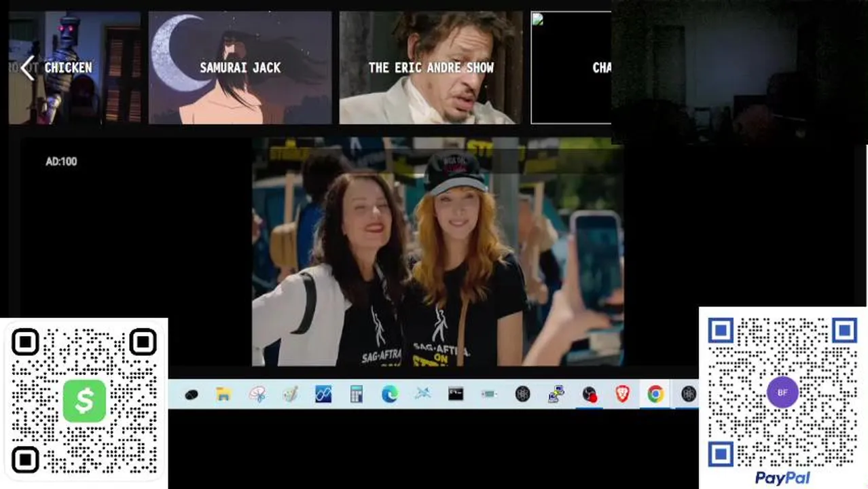Launch Microsoft Edge from the taskbar

tap(389, 394)
